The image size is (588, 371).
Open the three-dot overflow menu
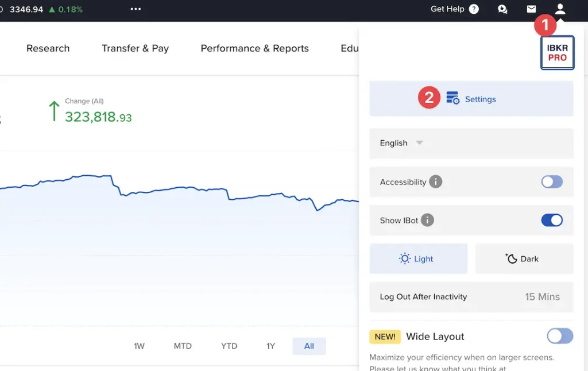(136, 9)
